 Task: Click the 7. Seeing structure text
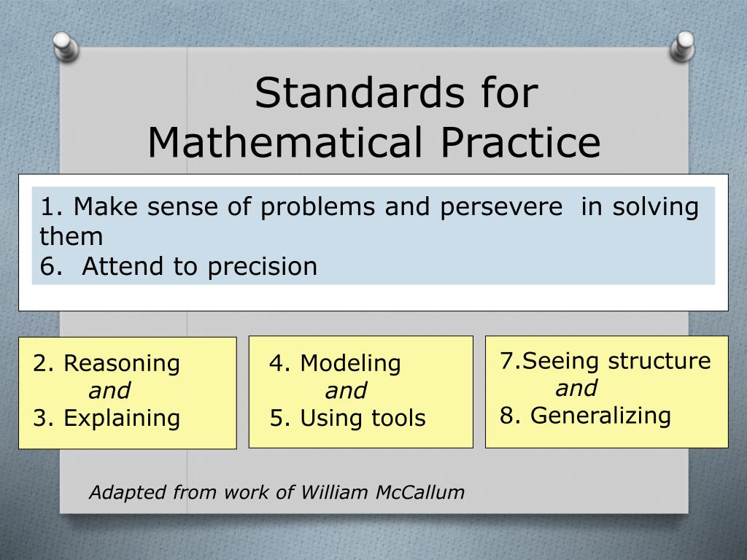tap(605, 360)
